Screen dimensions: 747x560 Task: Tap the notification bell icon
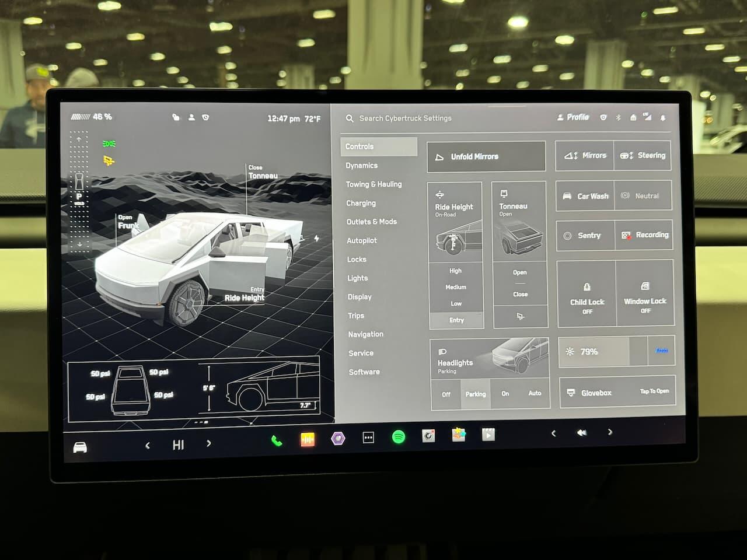663,118
